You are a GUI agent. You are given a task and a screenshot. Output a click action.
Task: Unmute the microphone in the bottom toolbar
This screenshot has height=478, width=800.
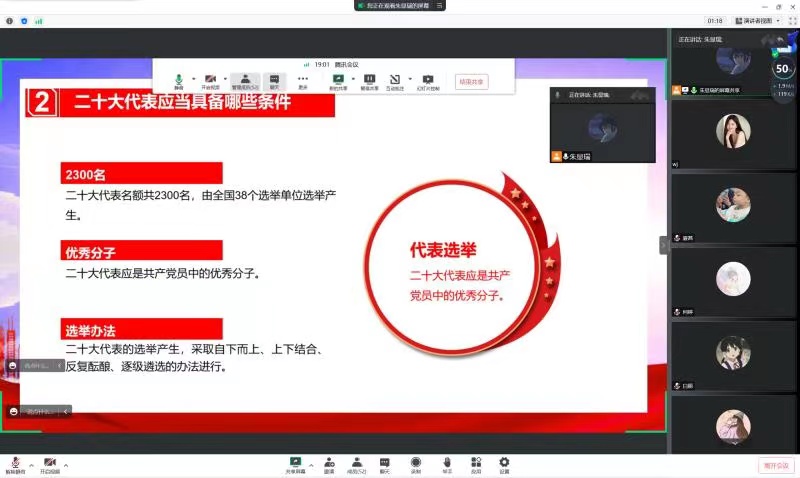click(x=15, y=463)
